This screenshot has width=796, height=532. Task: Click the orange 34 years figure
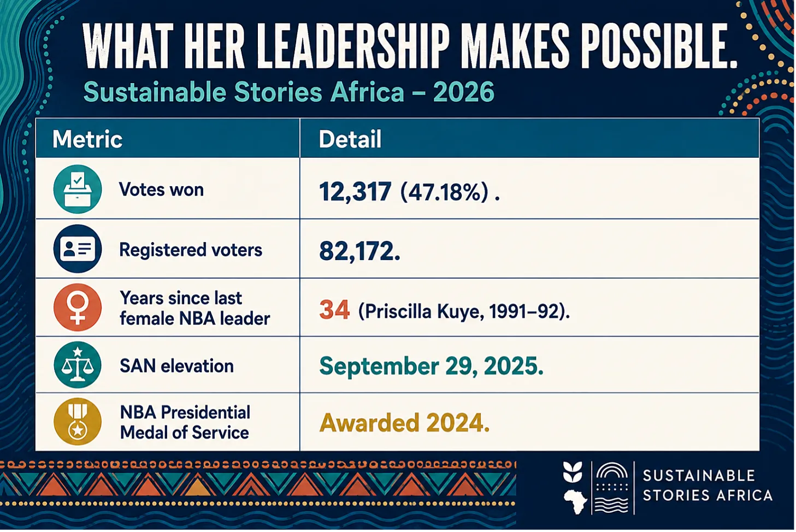point(334,310)
